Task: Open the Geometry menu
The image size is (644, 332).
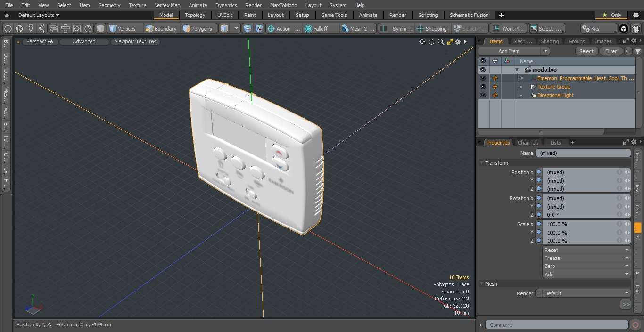Action: pyautogui.click(x=109, y=5)
